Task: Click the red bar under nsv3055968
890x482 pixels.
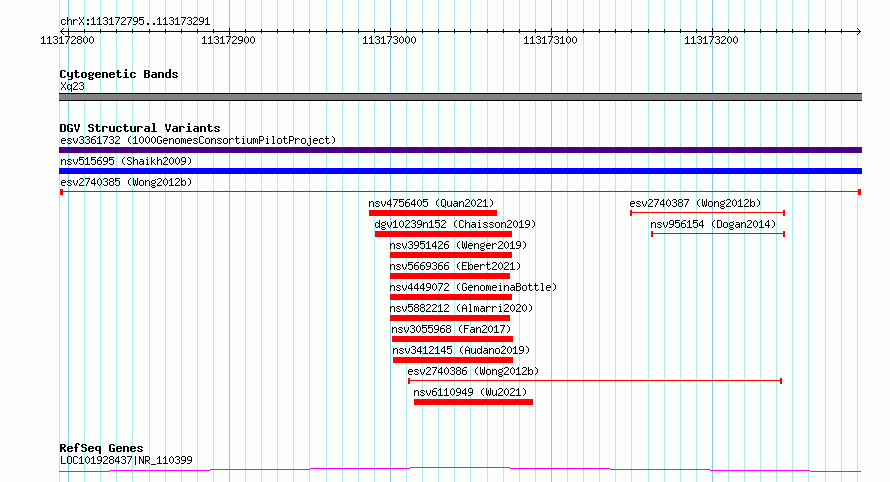Action: (x=452, y=339)
